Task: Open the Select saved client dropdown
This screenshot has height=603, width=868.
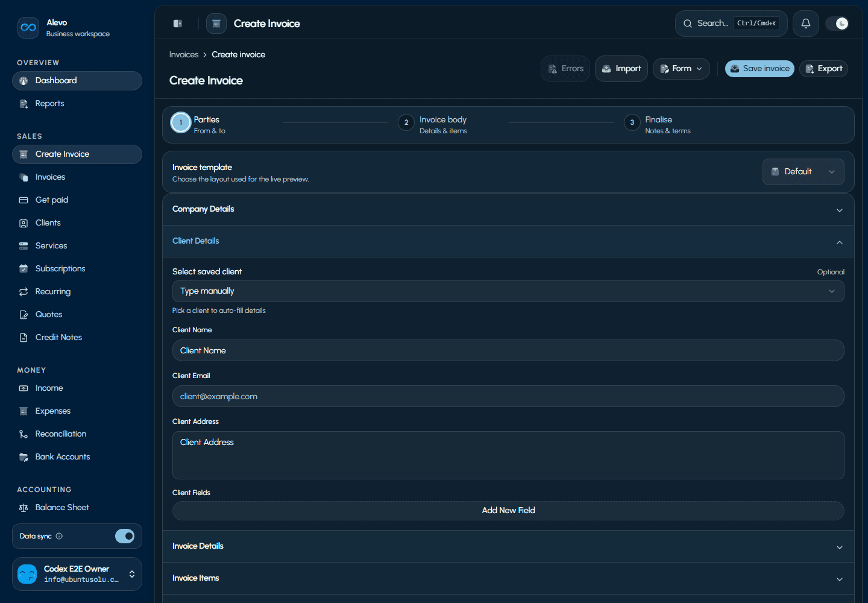Action: (508, 291)
